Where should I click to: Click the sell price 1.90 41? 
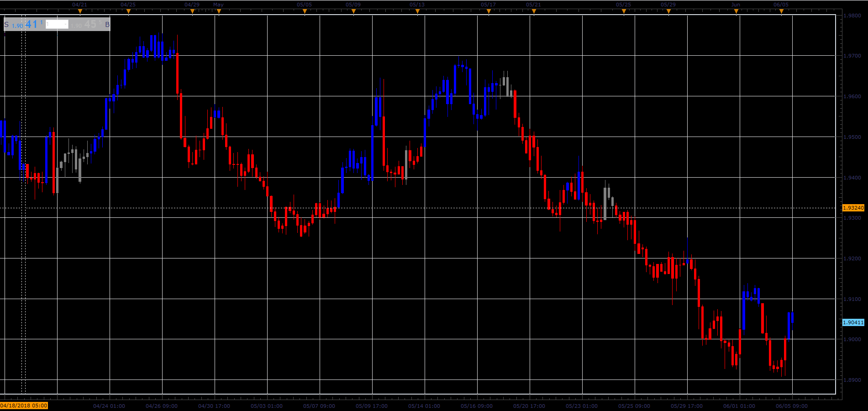click(x=27, y=25)
